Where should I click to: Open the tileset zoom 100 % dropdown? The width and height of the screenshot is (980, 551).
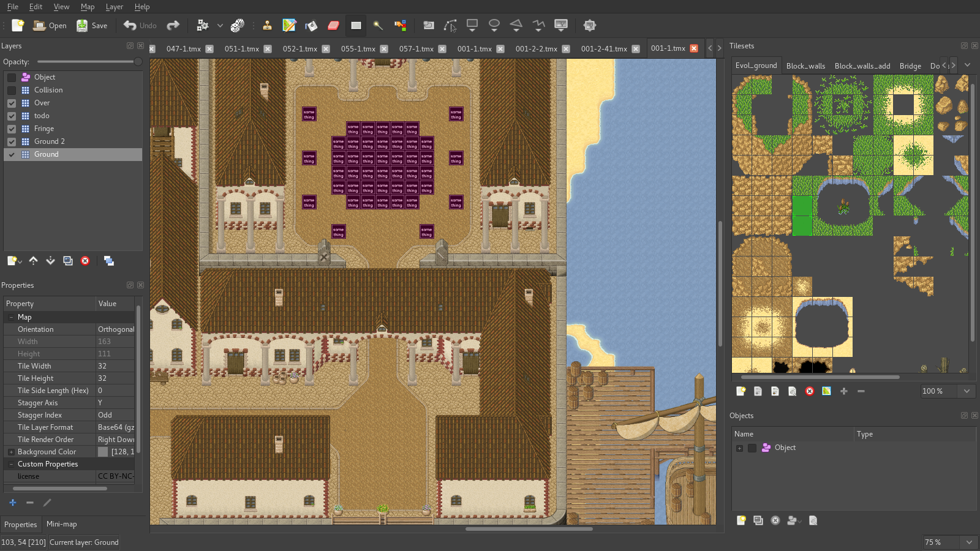pos(967,391)
